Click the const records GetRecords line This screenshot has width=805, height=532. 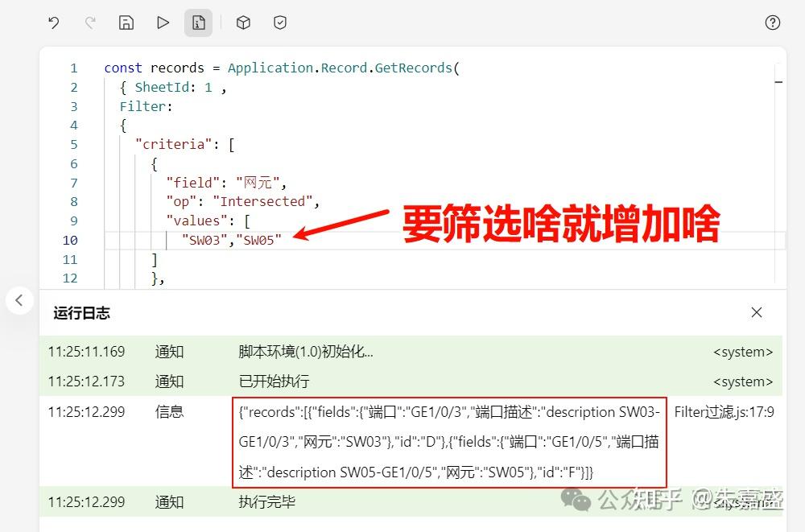click(x=282, y=68)
